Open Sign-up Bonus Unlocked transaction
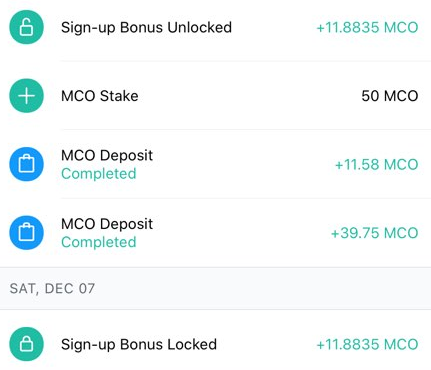This screenshot has width=431, height=370. click(x=215, y=27)
